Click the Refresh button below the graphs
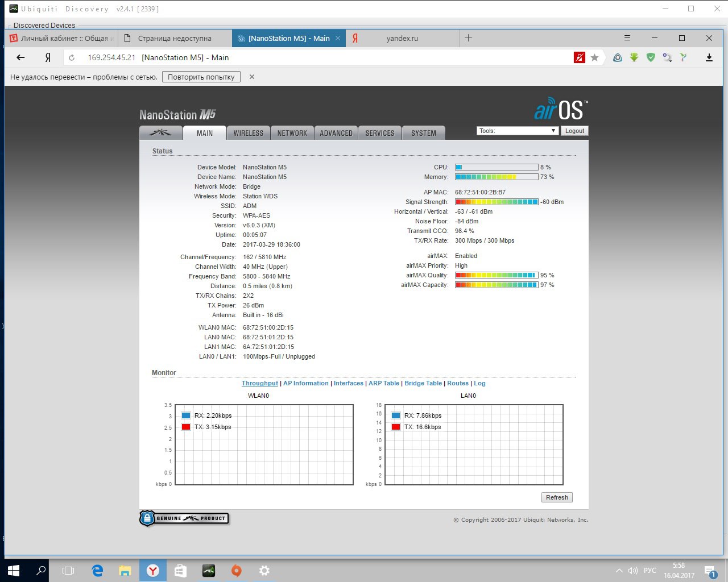 (557, 497)
